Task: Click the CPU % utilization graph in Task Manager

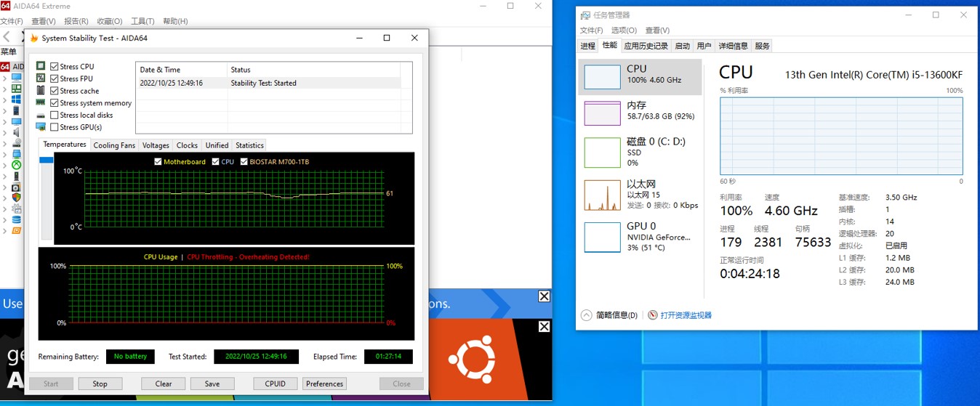Action: tap(841, 136)
